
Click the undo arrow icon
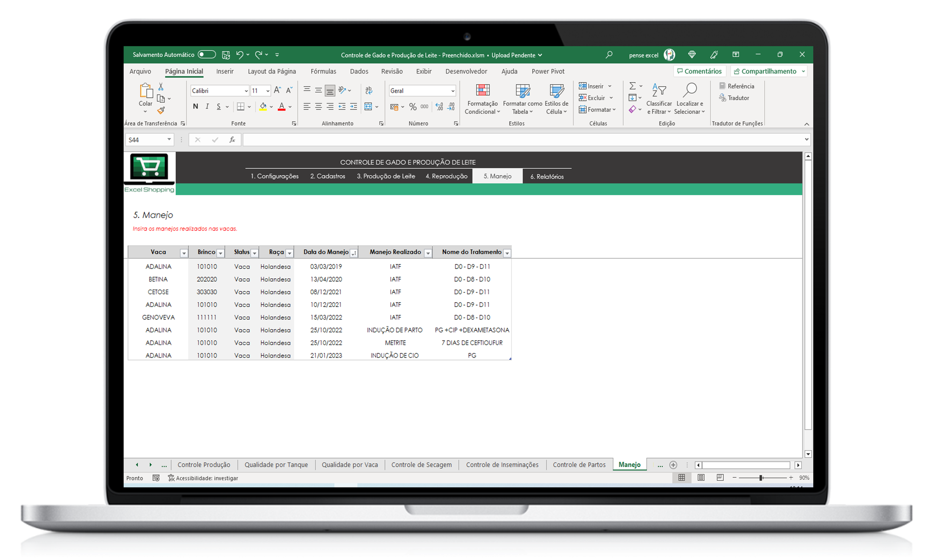tap(239, 55)
